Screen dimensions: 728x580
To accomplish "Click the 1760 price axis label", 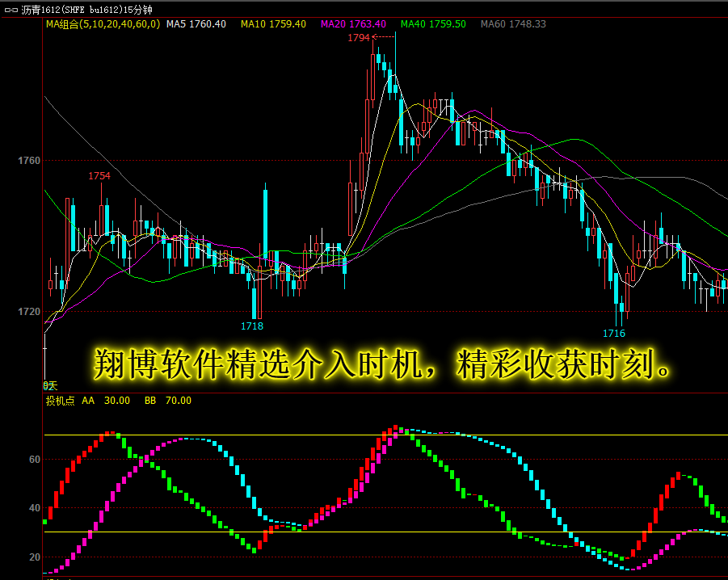I will pos(29,161).
